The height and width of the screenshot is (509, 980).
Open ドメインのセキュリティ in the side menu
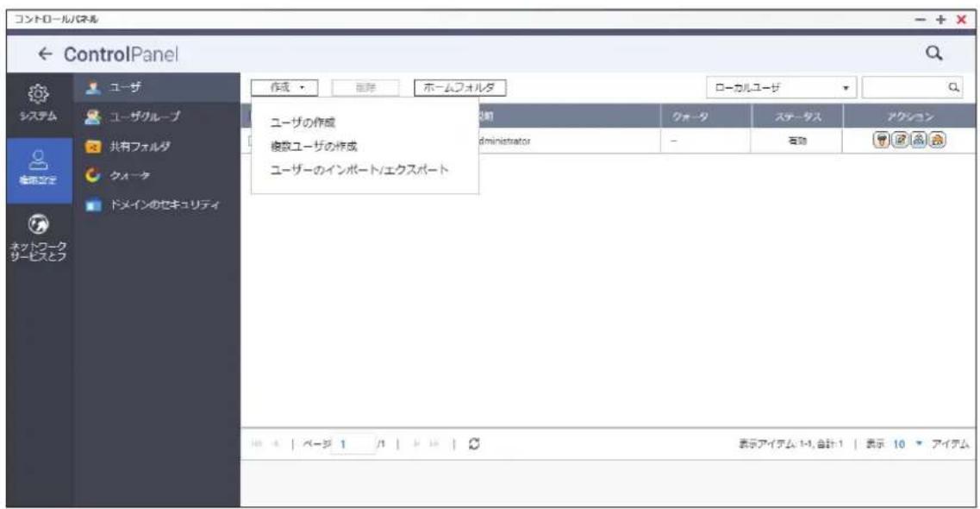(x=157, y=204)
